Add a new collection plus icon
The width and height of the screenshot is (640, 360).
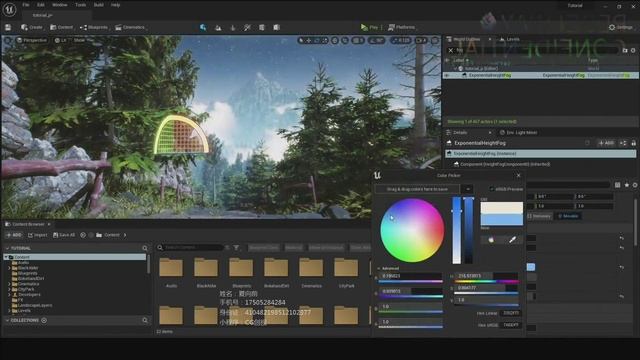click(44, 320)
